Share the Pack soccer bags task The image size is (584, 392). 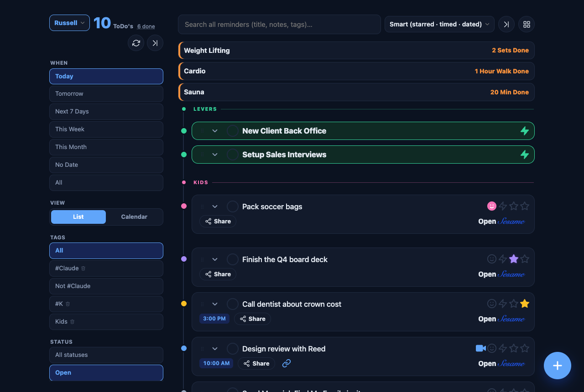click(x=218, y=221)
